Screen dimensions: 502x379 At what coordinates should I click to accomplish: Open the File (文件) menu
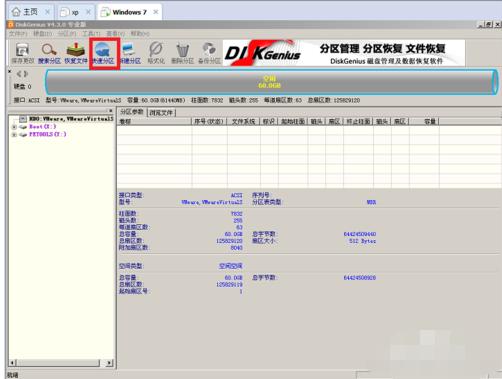pyautogui.click(x=18, y=34)
